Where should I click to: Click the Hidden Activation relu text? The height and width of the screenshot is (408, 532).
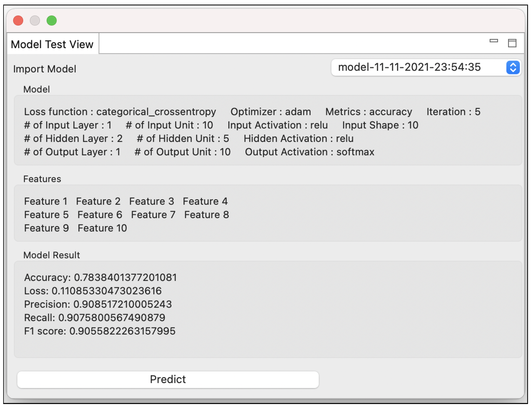pyautogui.click(x=298, y=138)
